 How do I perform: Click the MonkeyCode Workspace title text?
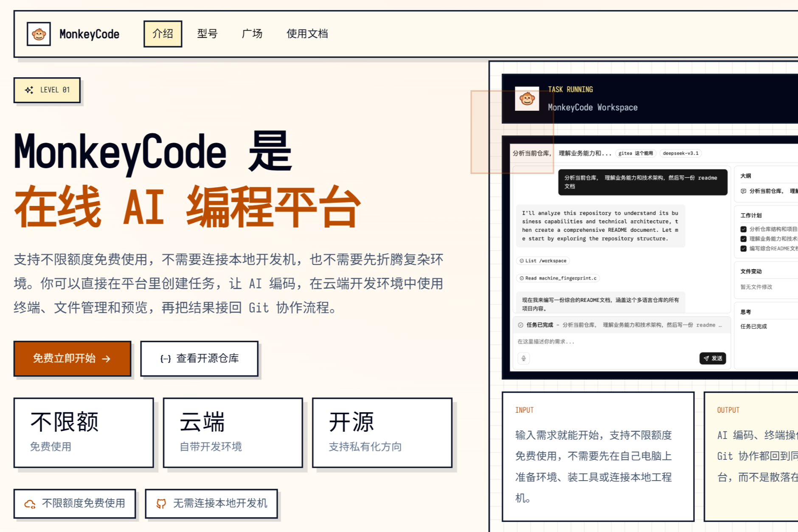click(x=593, y=107)
